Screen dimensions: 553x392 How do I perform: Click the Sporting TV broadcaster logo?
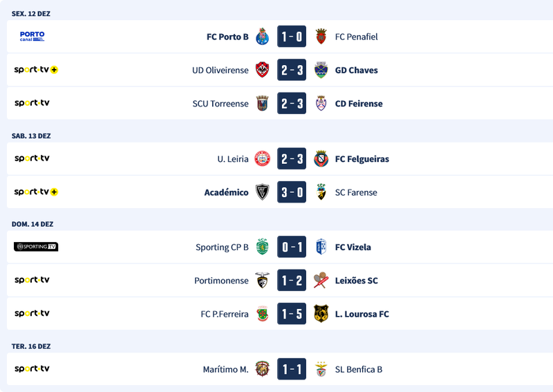pyautogui.click(x=36, y=247)
